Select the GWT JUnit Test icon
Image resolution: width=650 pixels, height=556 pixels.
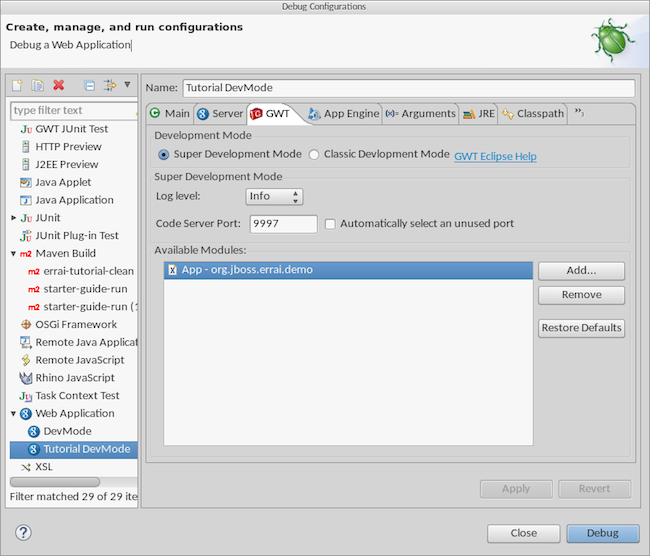pyautogui.click(x=26, y=129)
